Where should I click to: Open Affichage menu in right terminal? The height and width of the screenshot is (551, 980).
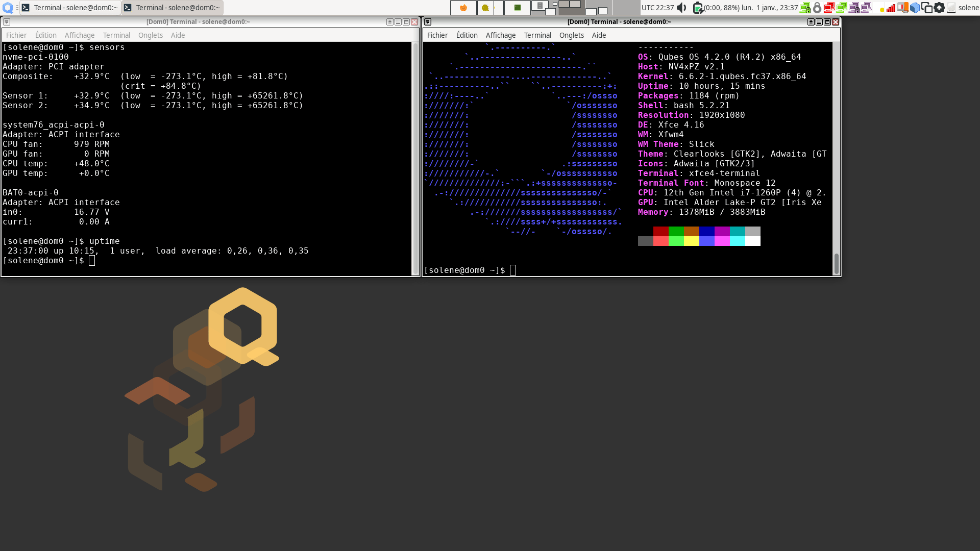coord(500,35)
